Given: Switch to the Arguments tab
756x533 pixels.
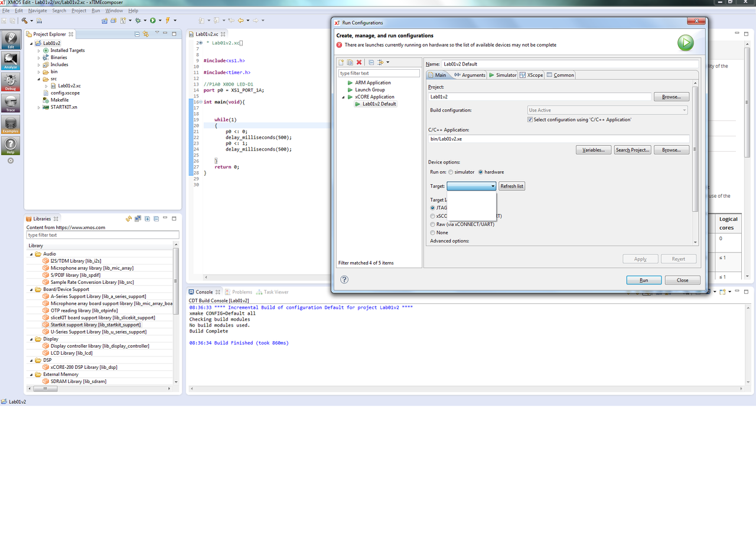Looking at the screenshot, I should 470,75.
